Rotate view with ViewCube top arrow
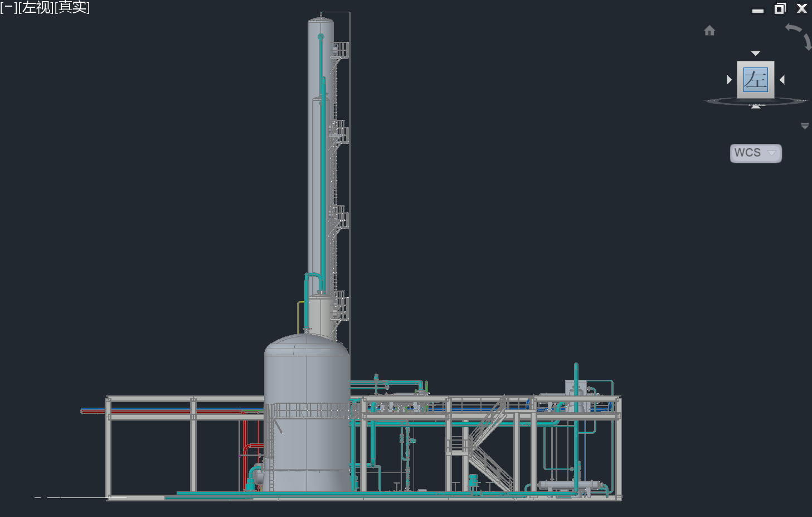Viewport: 812px width, 517px height. 756,54
